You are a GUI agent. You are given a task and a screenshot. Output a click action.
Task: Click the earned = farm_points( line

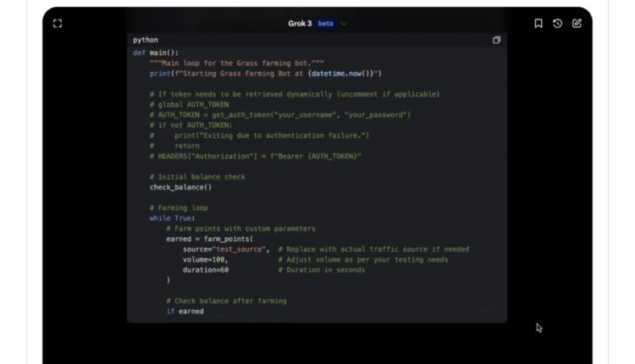(209, 239)
